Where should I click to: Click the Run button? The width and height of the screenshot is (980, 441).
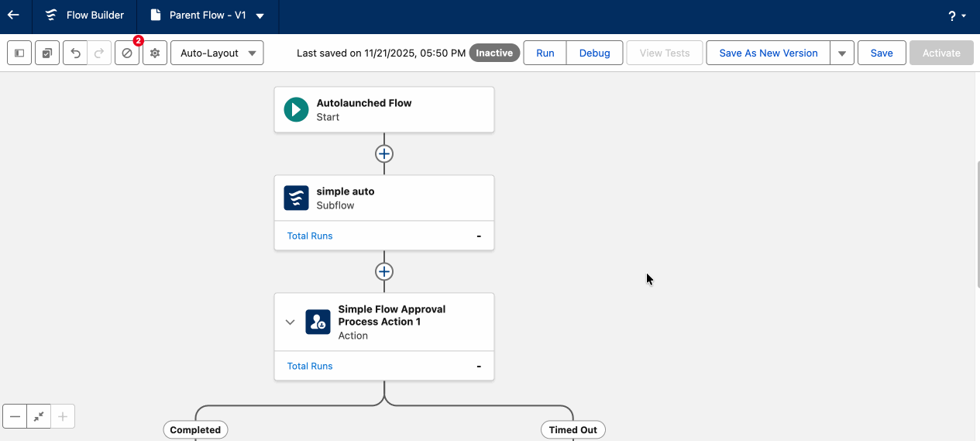click(545, 53)
